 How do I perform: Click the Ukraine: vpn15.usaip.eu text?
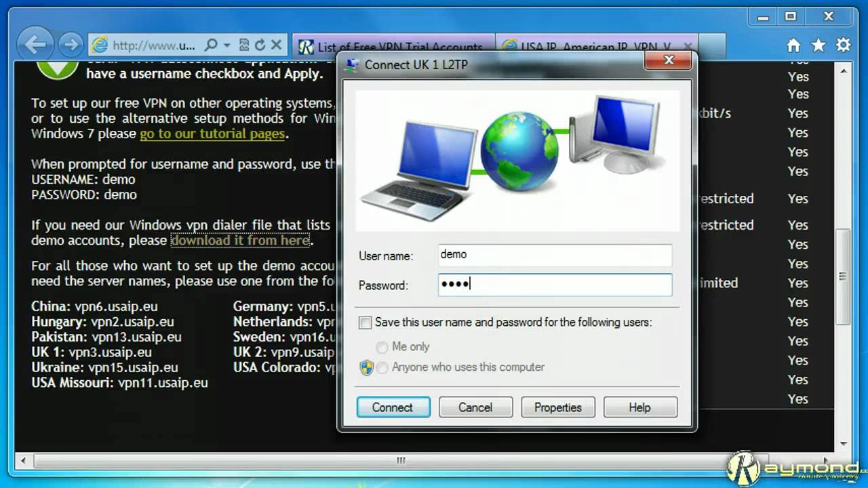click(x=104, y=367)
